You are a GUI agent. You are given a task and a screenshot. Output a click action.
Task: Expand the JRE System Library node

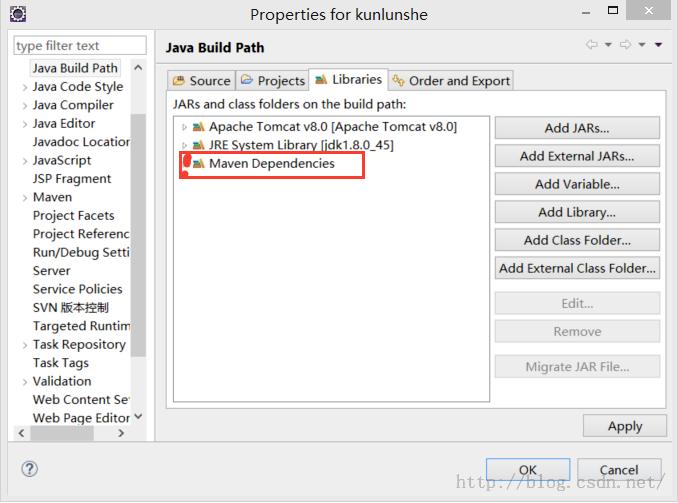click(x=184, y=145)
